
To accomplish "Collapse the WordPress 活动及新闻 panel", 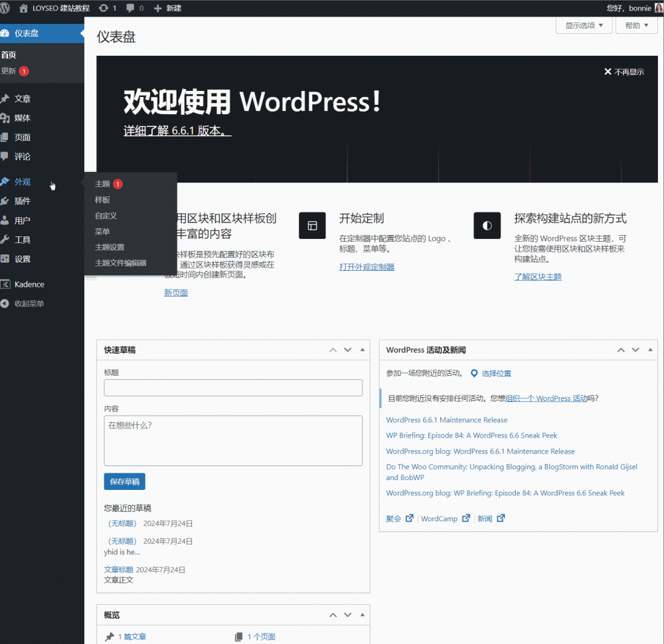I will 651,350.
